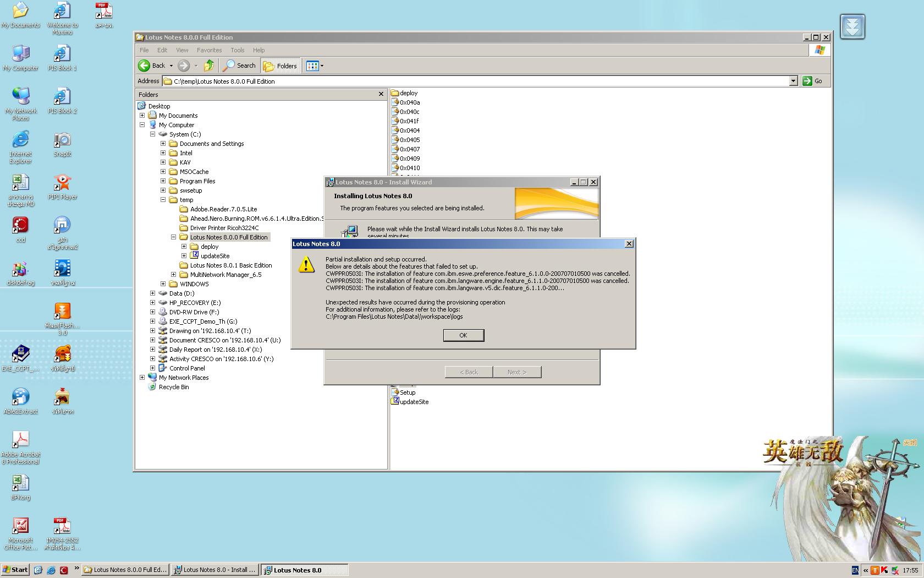The image size is (924, 578).
Task: Click My Documents desktop icon
Action: (20, 15)
